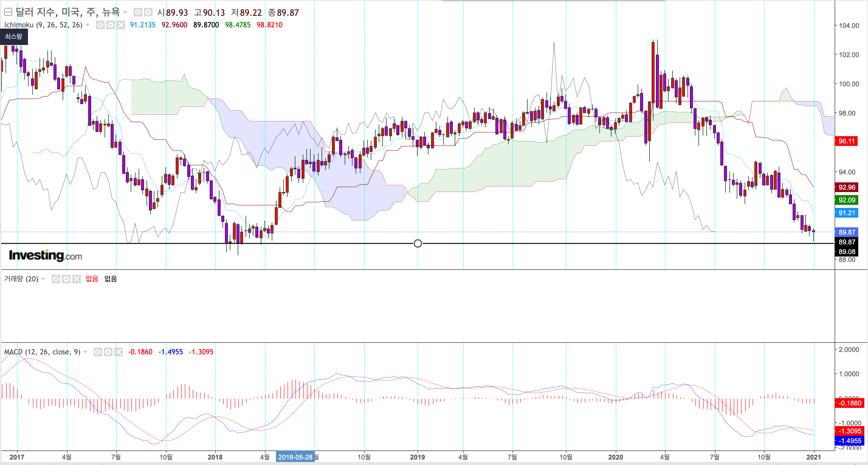
Task: Click the Ichimoku (9, 26, 52, 26) indicator title
Action: (43, 25)
